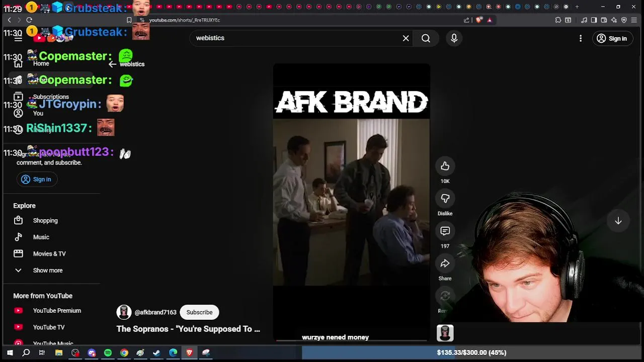Open the @afkbrand7163 channel link
644x362 pixels.
coord(155,312)
